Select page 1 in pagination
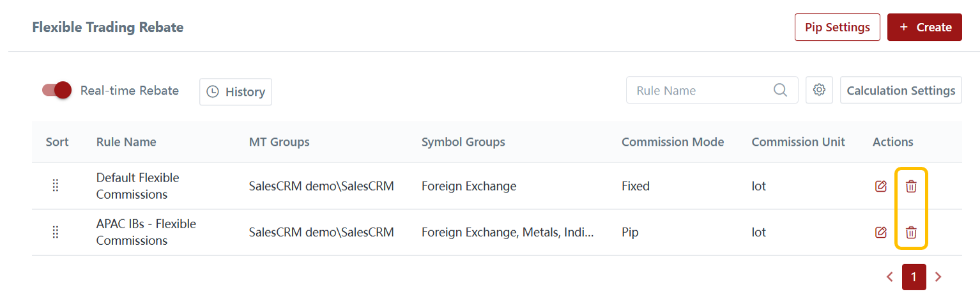 914,277
